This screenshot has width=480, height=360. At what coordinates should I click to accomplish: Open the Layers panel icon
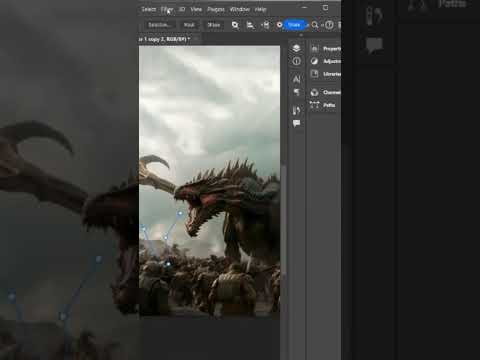click(x=296, y=48)
